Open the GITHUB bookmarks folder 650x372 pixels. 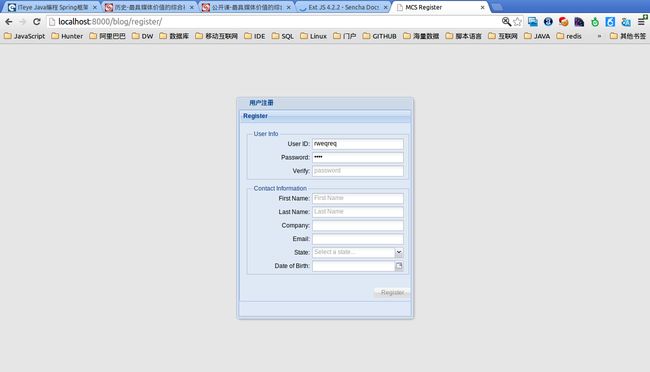pos(380,36)
